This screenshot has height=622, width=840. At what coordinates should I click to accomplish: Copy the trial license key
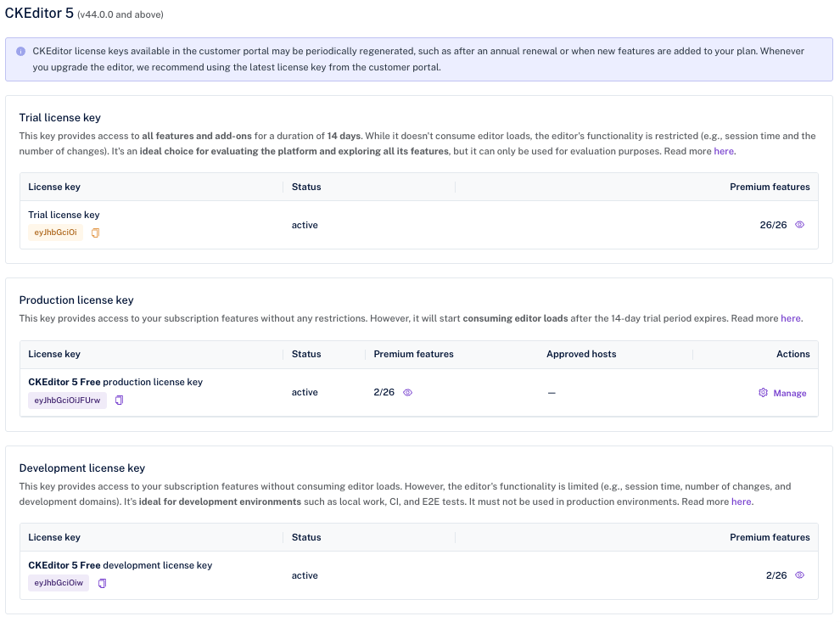pos(96,233)
